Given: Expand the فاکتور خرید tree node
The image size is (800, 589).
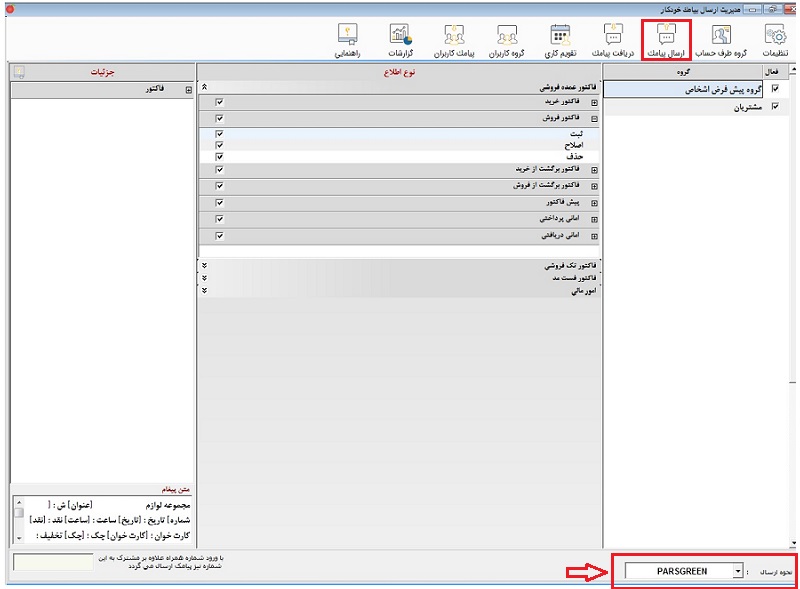Looking at the screenshot, I should [x=594, y=102].
